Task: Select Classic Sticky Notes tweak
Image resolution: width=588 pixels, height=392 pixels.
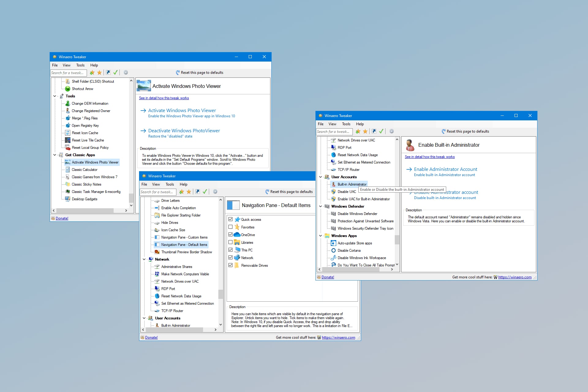Action: point(87,184)
